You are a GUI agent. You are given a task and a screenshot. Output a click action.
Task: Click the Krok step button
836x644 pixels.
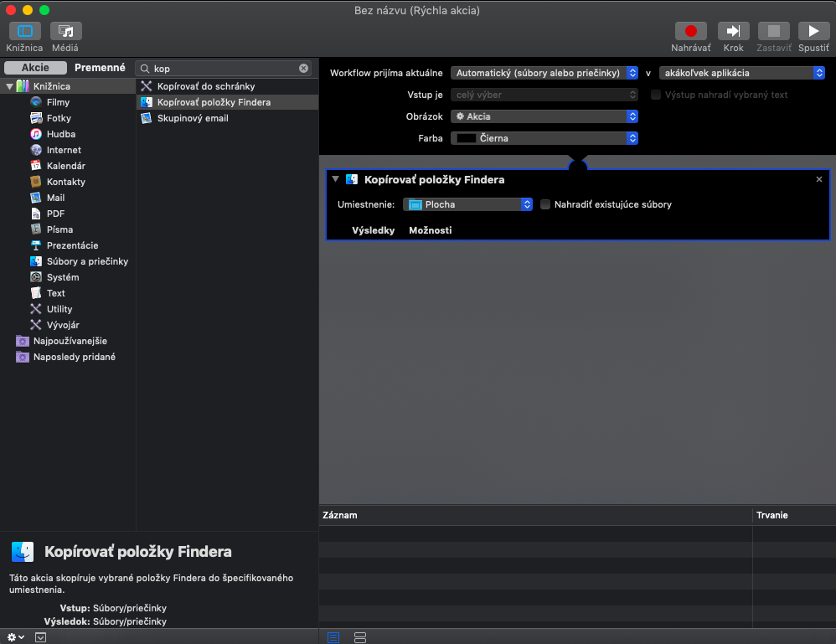[x=733, y=32]
